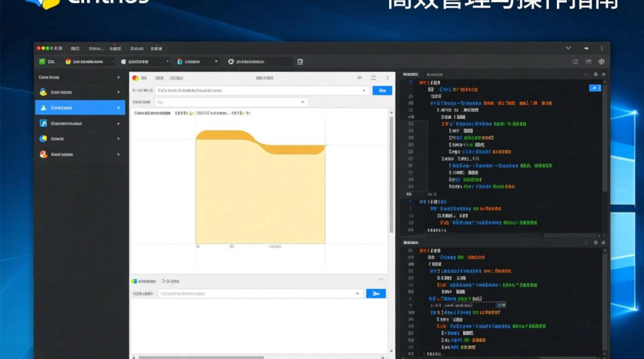The width and height of the screenshot is (644, 359).
Task: Click the multicolor Chrome-style toolbar icon
Action: tap(68, 61)
